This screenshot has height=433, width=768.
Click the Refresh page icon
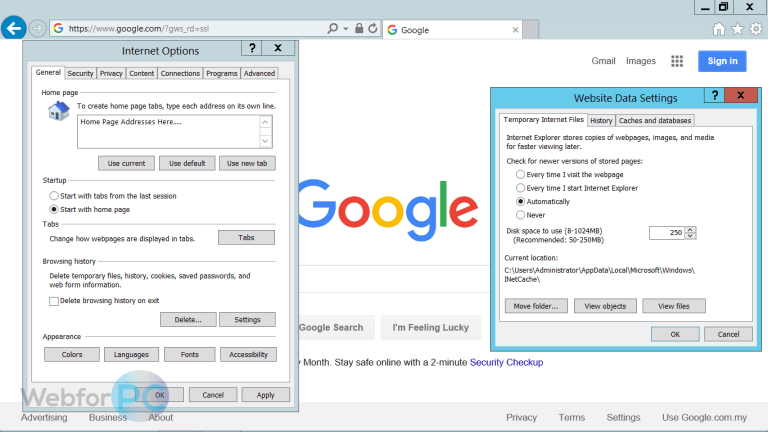pyautogui.click(x=373, y=28)
